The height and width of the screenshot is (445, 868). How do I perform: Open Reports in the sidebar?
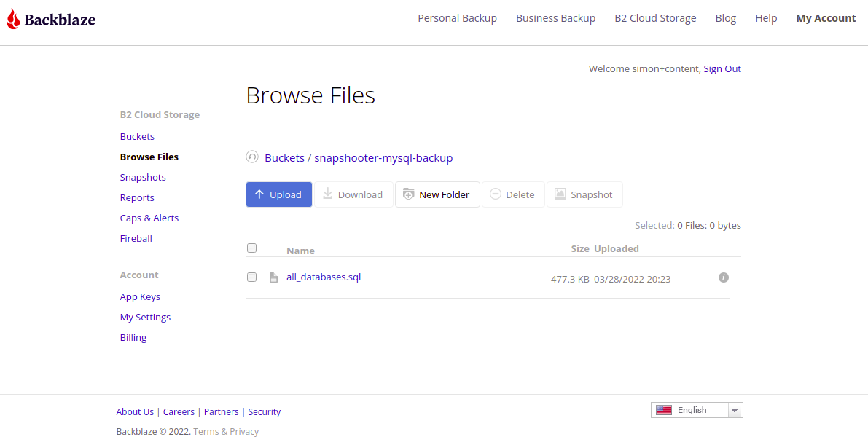tap(137, 197)
